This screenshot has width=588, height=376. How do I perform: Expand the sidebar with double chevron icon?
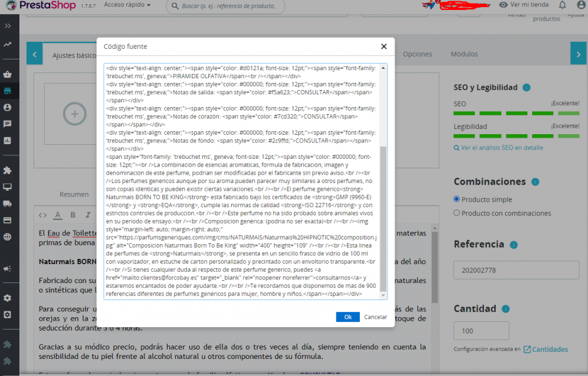pyautogui.click(x=8, y=26)
